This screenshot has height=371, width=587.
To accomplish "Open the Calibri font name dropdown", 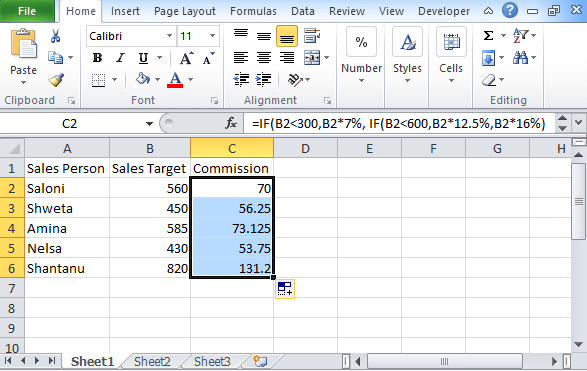I will tap(170, 36).
